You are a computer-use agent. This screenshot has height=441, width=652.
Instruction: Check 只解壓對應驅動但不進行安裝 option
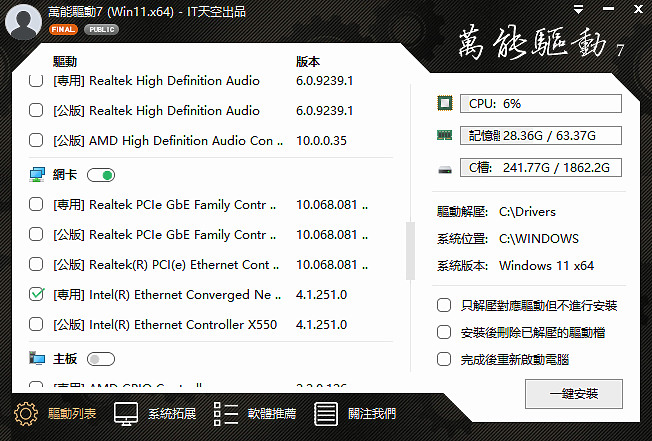[x=444, y=305]
